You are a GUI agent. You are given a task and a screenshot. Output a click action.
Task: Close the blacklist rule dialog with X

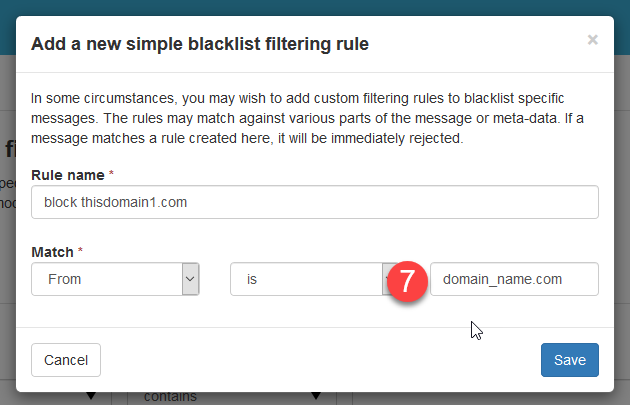(x=592, y=40)
